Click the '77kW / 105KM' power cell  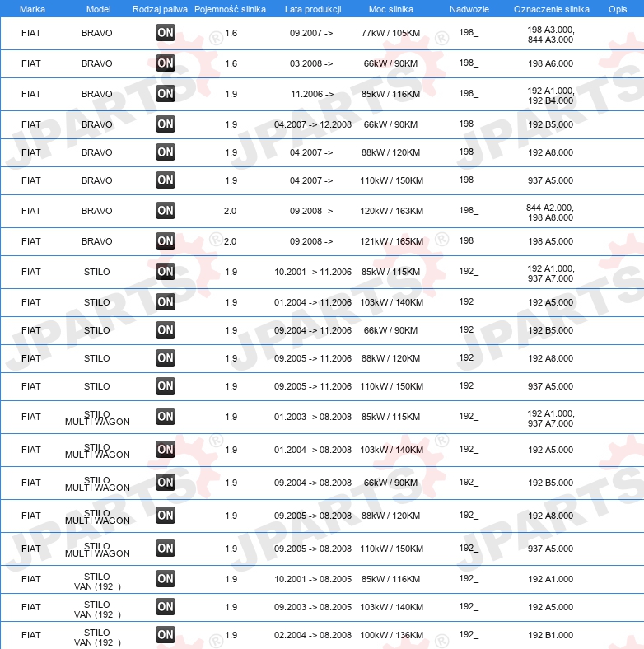coord(390,33)
